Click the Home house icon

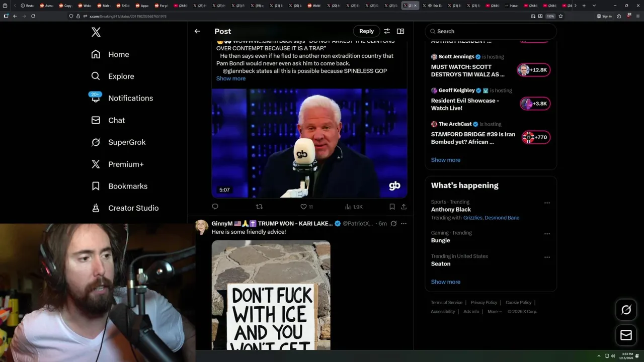point(96,54)
